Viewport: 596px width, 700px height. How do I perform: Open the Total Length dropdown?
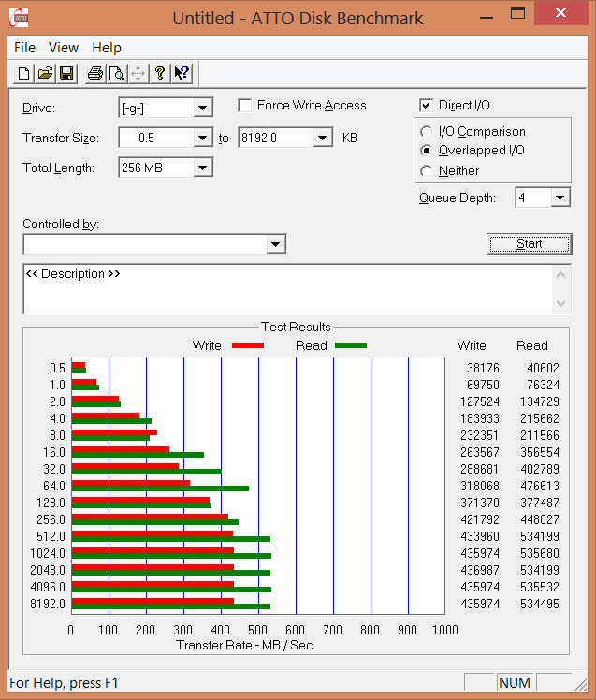coord(202,168)
